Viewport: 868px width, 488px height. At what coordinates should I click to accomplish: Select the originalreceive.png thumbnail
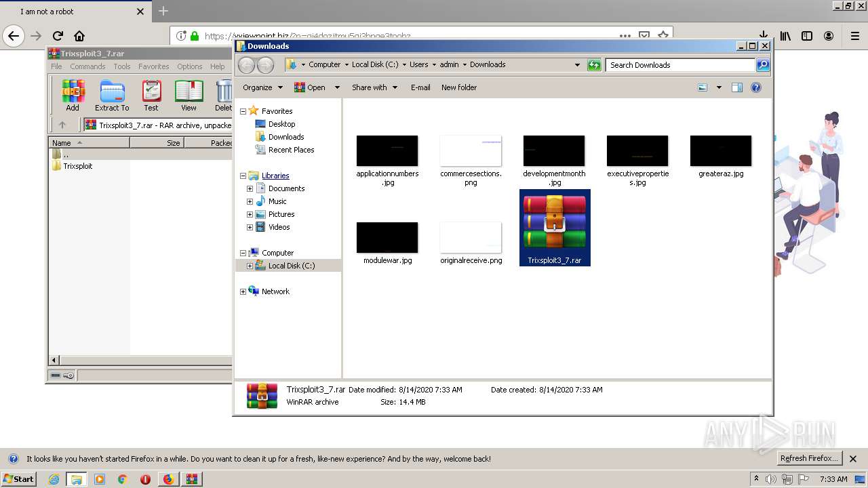[471, 237]
